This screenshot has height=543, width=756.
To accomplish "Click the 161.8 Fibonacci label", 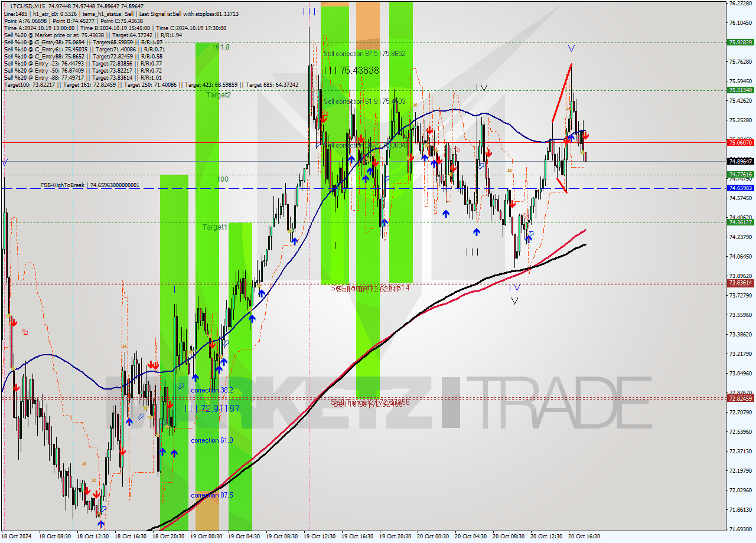I will click(x=220, y=47).
